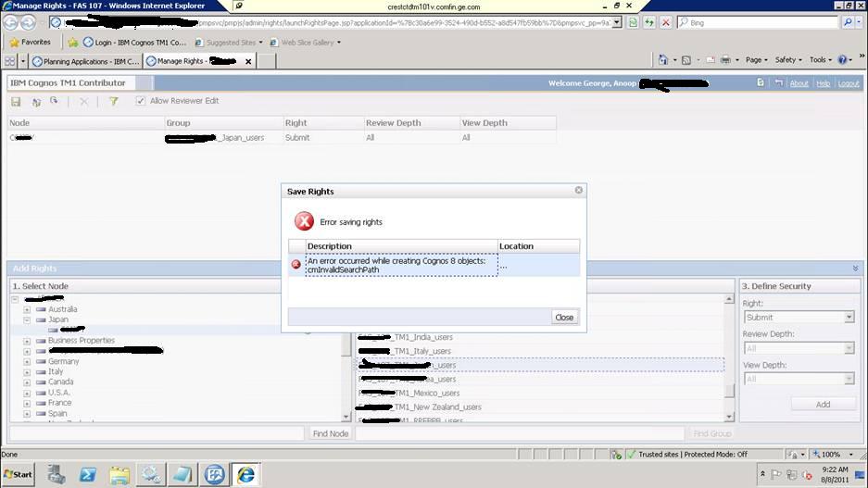Image resolution: width=868 pixels, height=488 pixels.
Task: Click the Logout link
Action: (x=849, y=83)
